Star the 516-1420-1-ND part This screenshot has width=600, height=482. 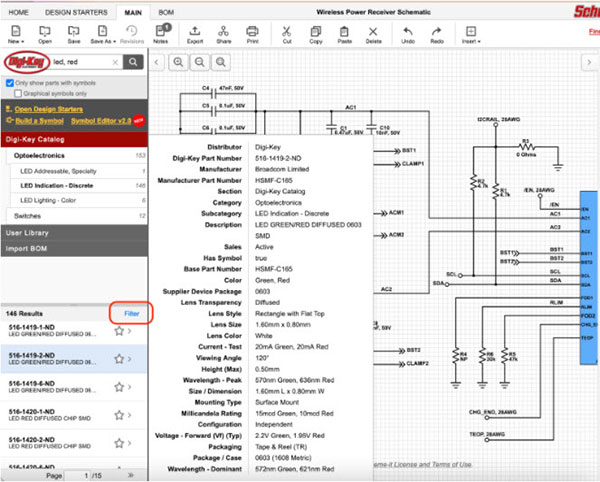[119, 414]
